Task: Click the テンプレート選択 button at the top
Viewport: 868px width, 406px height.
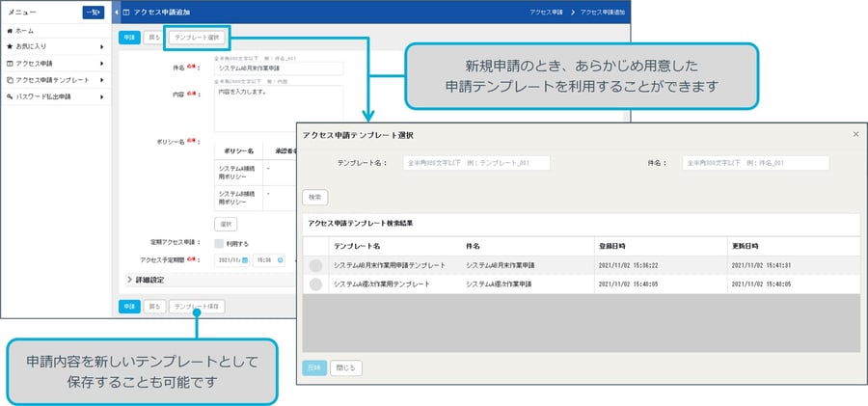Action: [x=197, y=38]
